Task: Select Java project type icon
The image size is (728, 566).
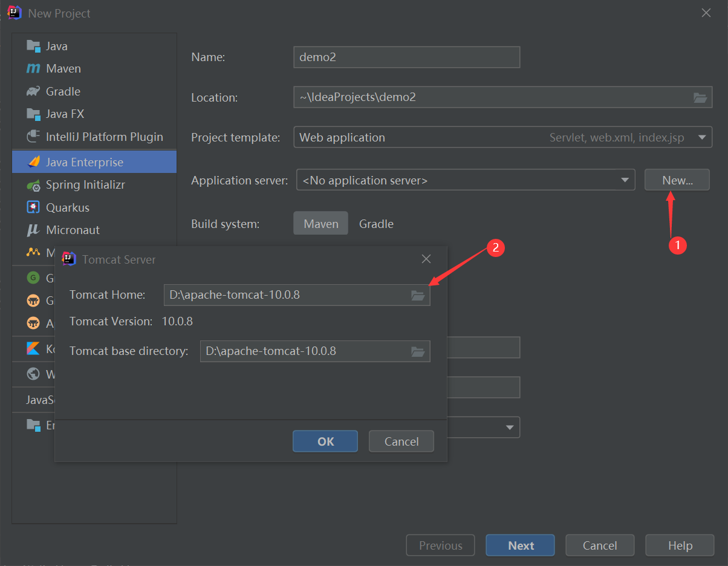Action: 33,46
